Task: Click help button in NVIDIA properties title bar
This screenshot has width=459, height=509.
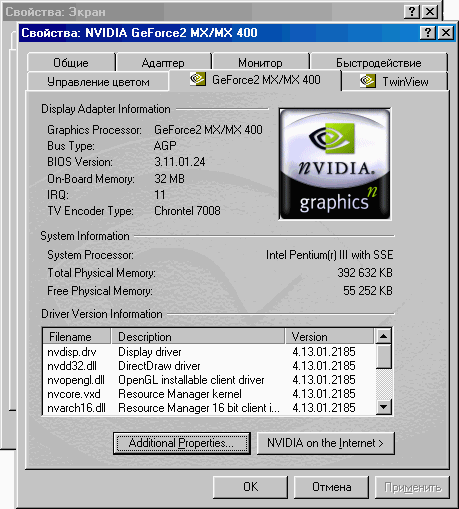Action: 428,33
